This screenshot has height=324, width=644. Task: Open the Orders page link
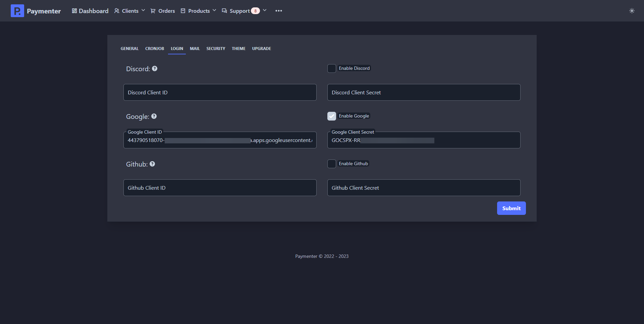coord(163,11)
